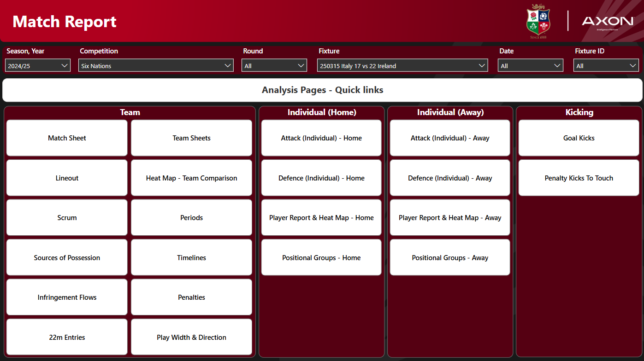Click the British & Irish Lions crest logo
This screenshot has width=644, height=361.
(x=538, y=21)
